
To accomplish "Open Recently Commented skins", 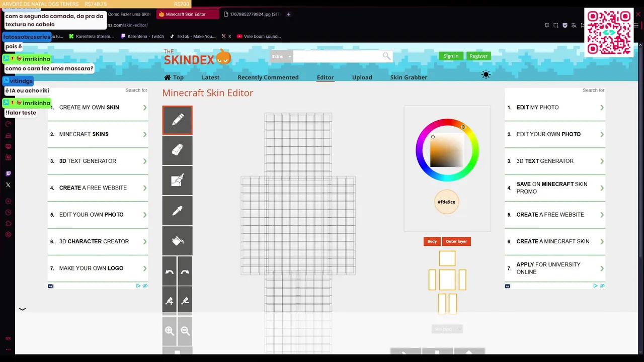I will (268, 77).
